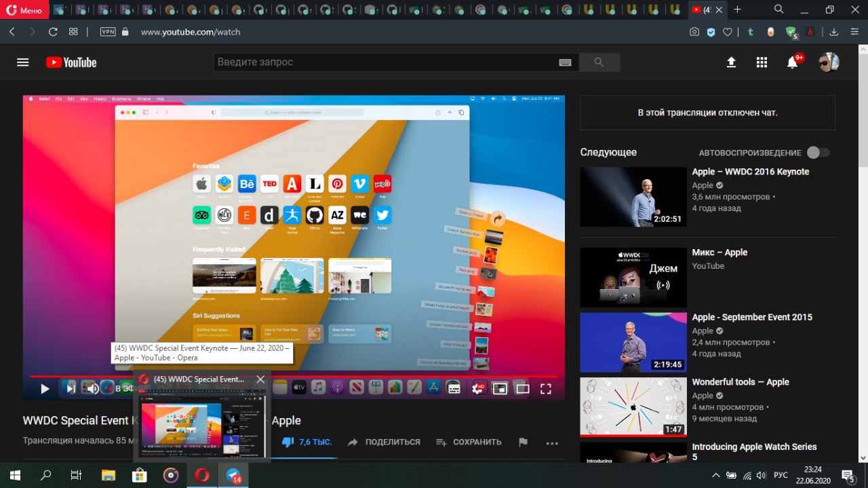Open Opera easy setup sliders icon
Viewport: 868px width, 488px height.
(854, 32)
